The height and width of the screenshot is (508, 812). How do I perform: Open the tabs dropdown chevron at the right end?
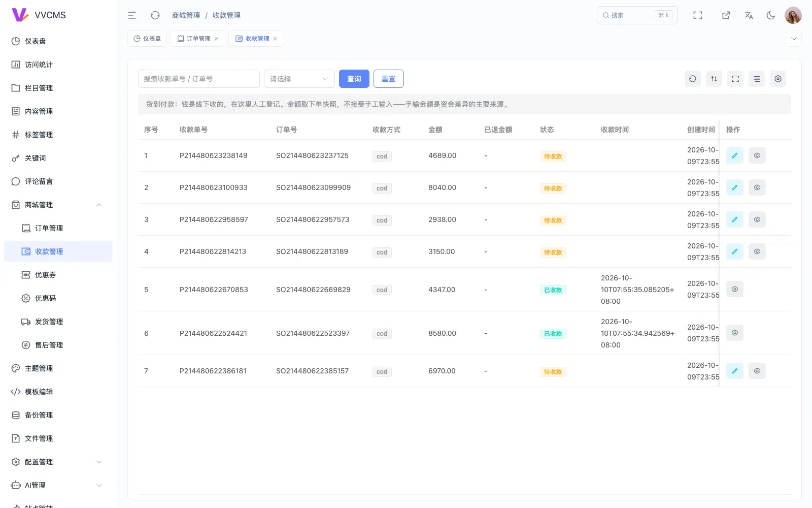click(794, 39)
